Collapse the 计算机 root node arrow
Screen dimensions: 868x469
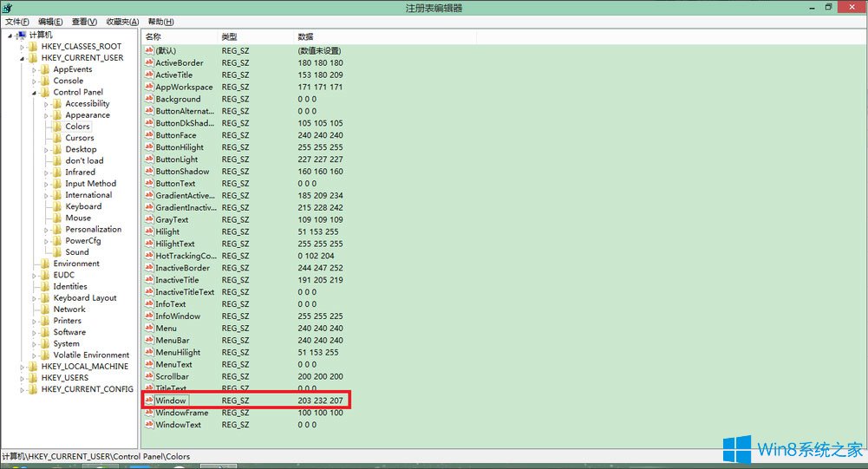tap(10, 36)
